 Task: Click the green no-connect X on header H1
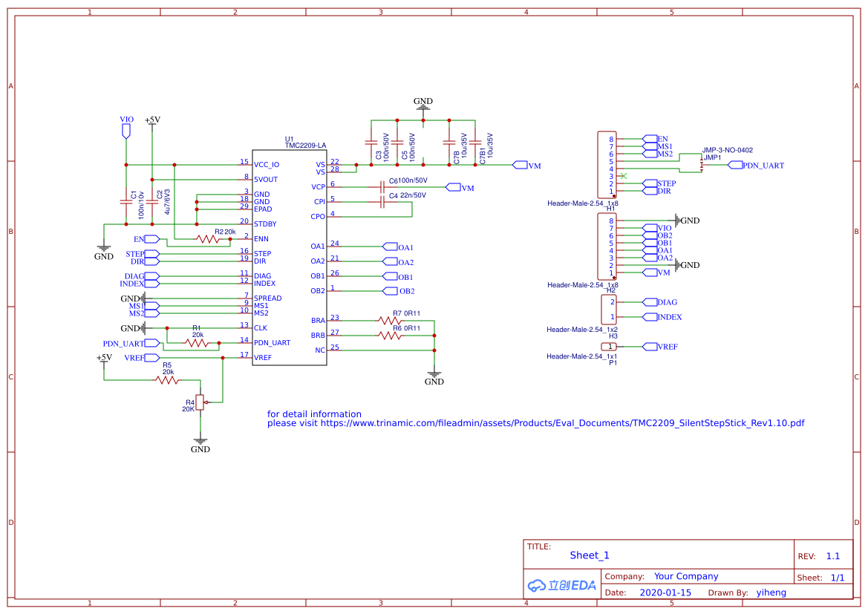pos(623,176)
